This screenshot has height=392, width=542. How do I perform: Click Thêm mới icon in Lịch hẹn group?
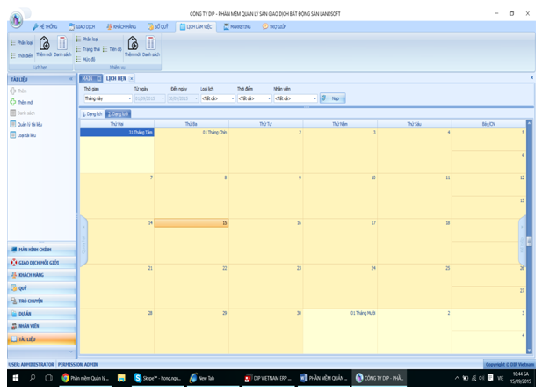(x=45, y=45)
